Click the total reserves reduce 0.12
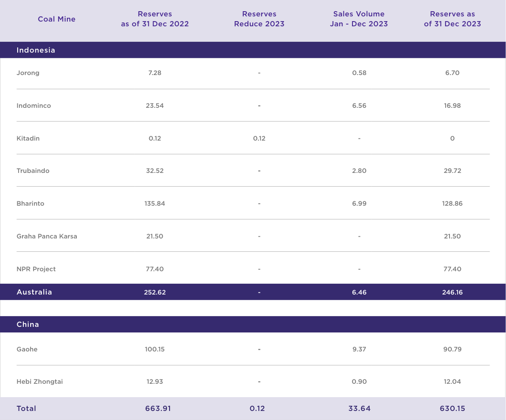The width and height of the screenshot is (506, 420). pos(257,408)
